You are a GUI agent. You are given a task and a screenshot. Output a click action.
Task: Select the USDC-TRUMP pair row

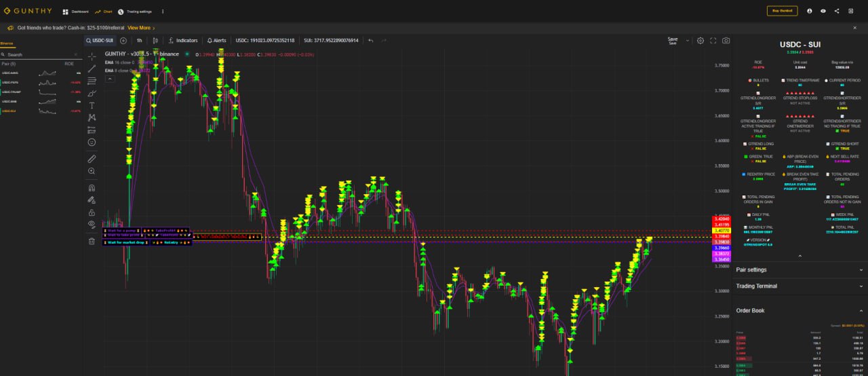click(41, 92)
